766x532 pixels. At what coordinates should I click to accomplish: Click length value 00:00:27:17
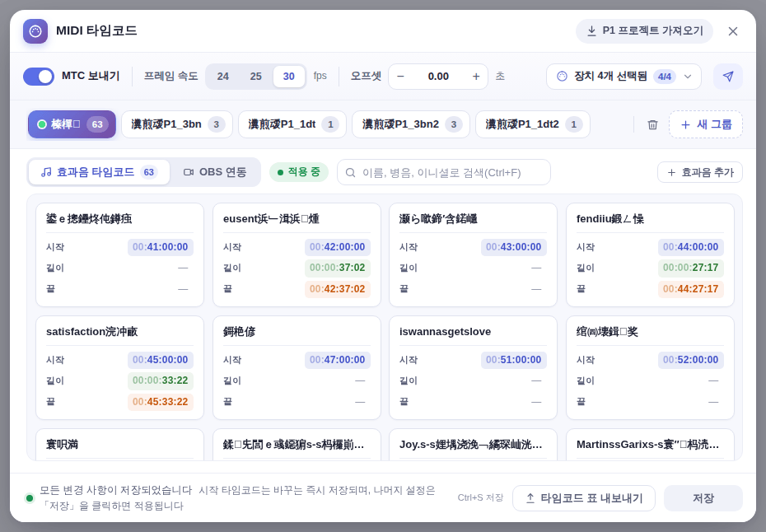tap(691, 268)
